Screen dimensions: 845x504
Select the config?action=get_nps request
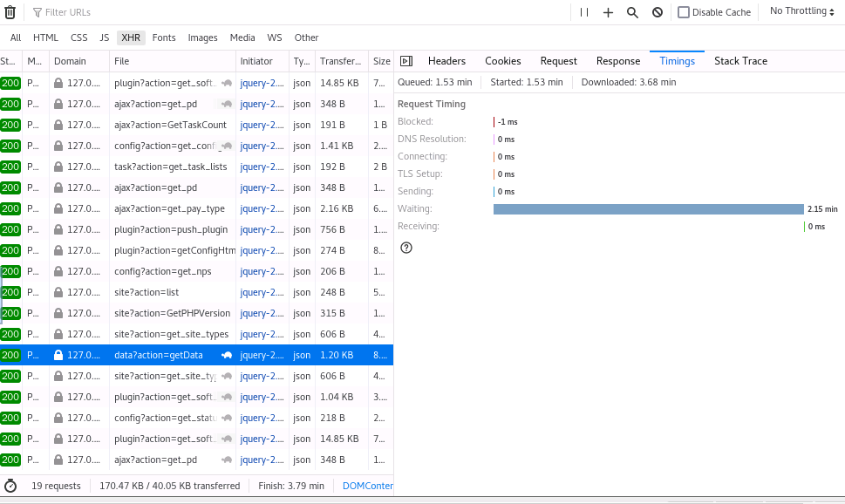(x=197, y=272)
